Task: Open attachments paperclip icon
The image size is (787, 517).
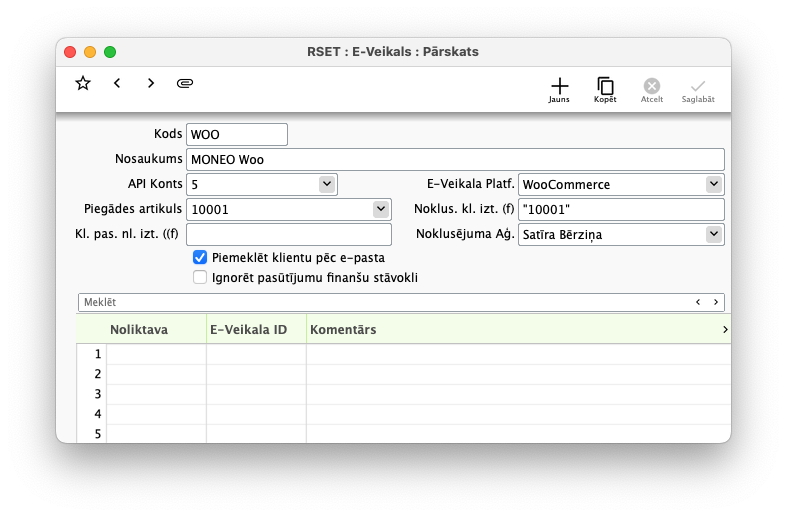Action: pos(185,83)
